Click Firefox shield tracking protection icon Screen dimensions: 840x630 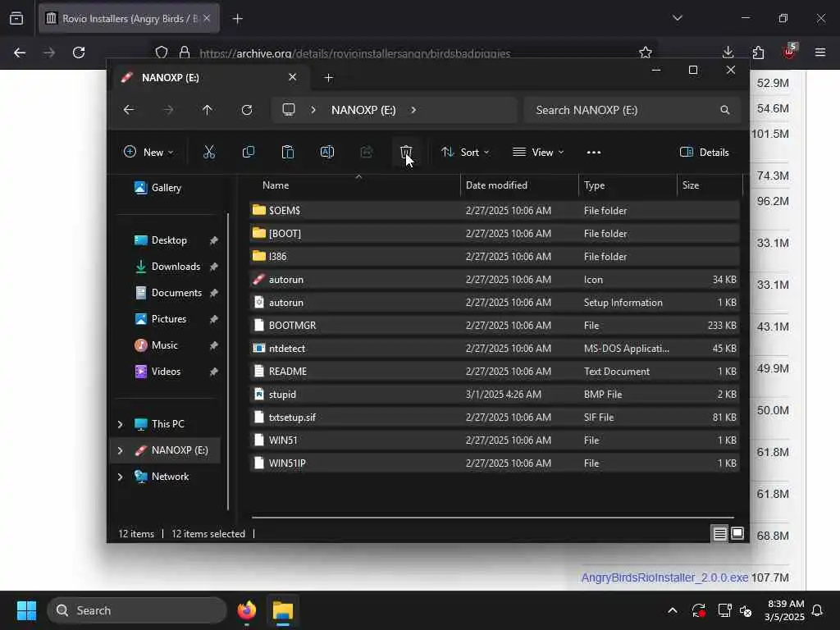click(162, 52)
